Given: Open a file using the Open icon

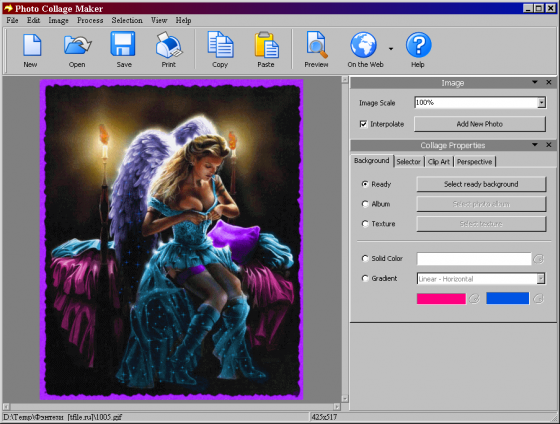Looking at the screenshot, I should (x=78, y=45).
